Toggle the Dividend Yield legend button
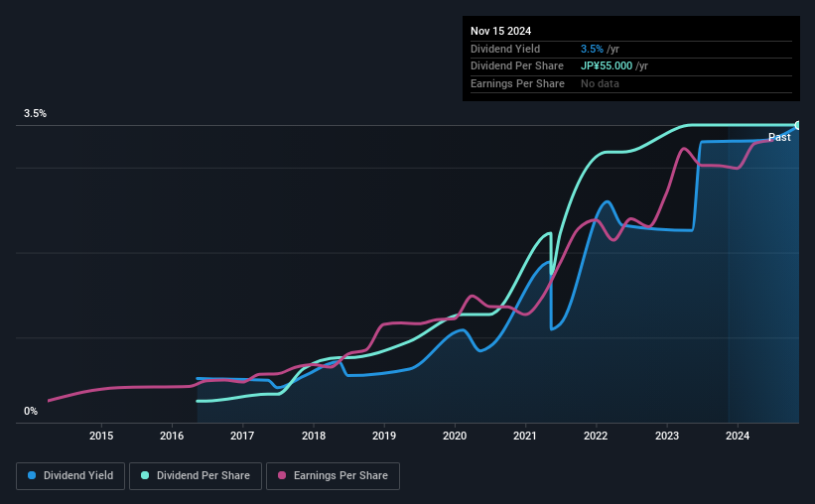 coord(70,476)
